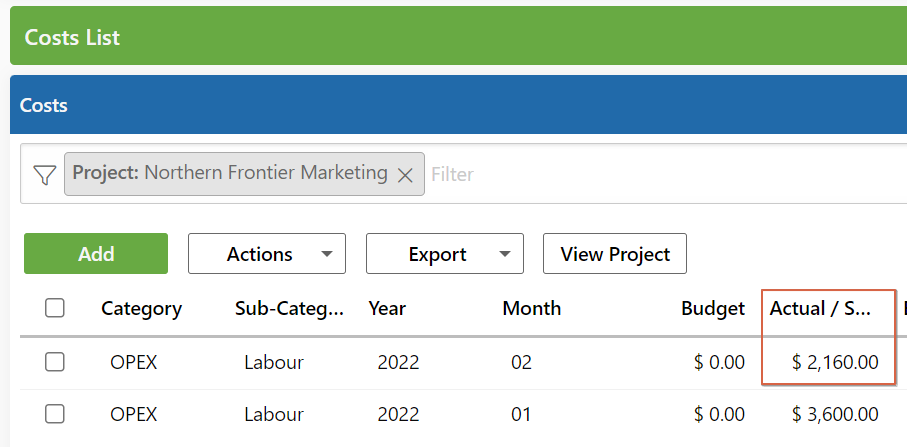The width and height of the screenshot is (907, 447).
Task: Focus the Filter text input field
Action: coord(665,174)
